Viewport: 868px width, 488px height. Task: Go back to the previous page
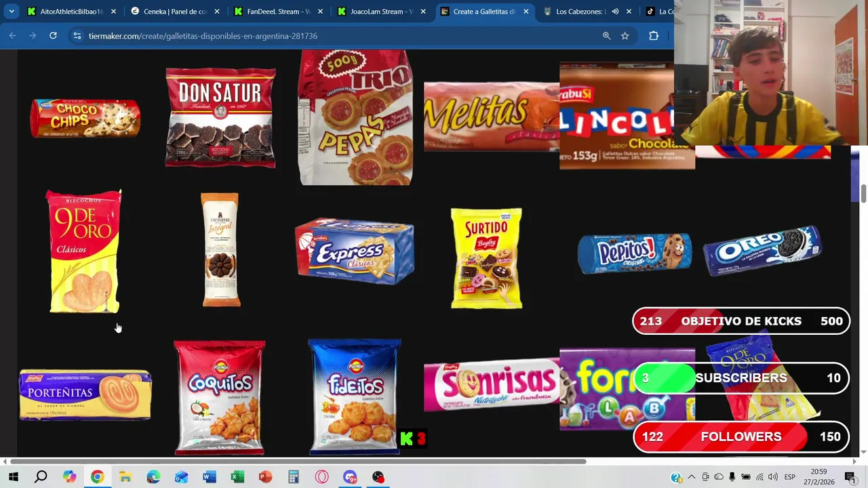point(12,36)
